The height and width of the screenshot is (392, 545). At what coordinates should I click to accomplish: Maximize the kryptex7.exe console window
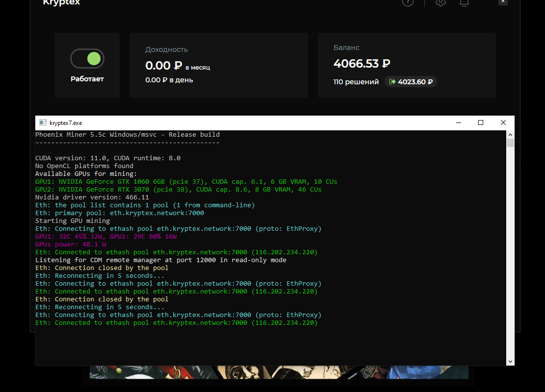tap(481, 122)
